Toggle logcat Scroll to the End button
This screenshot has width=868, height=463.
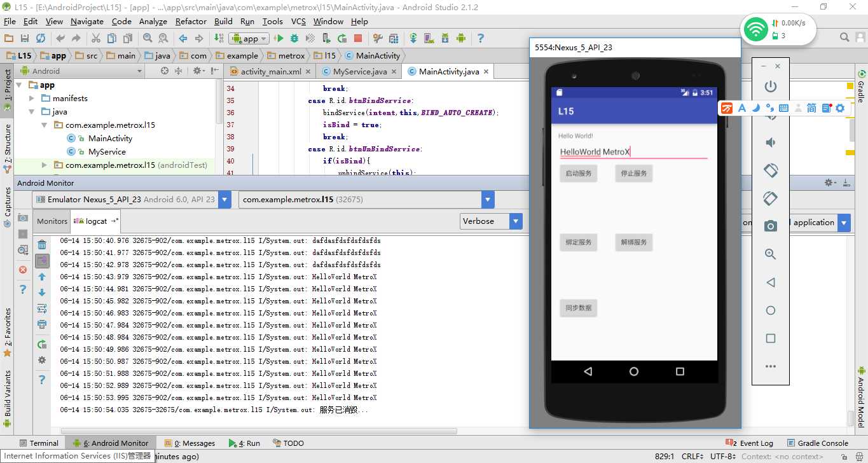[x=42, y=261]
